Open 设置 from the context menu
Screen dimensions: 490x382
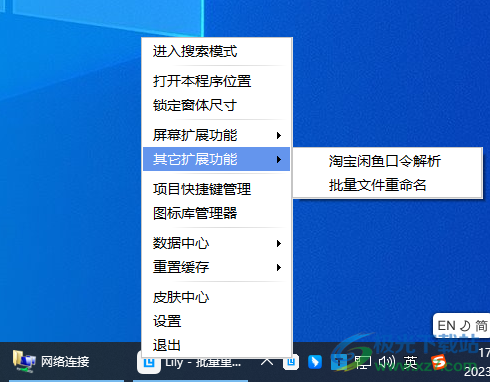point(217,321)
